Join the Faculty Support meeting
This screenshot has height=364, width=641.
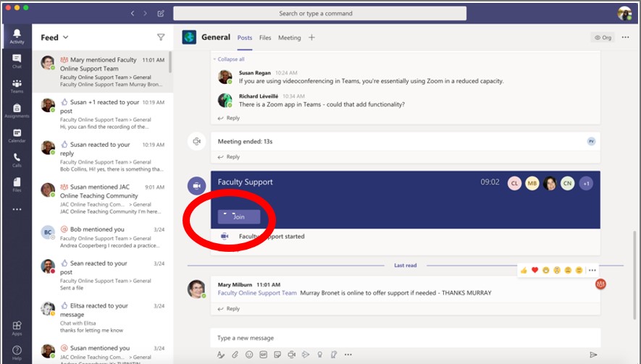pyautogui.click(x=239, y=217)
